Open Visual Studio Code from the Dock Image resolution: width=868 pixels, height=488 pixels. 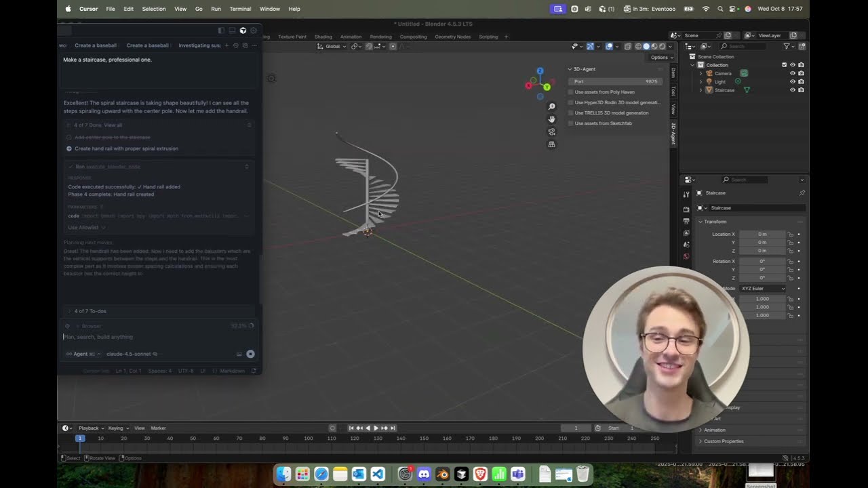[x=378, y=474]
